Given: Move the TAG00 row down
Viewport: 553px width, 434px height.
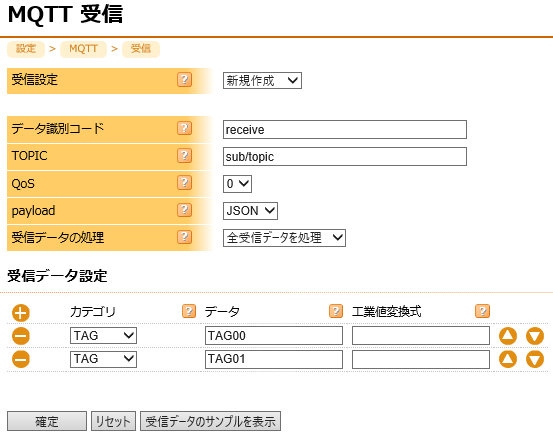Looking at the screenshot, I should [535, 336].
